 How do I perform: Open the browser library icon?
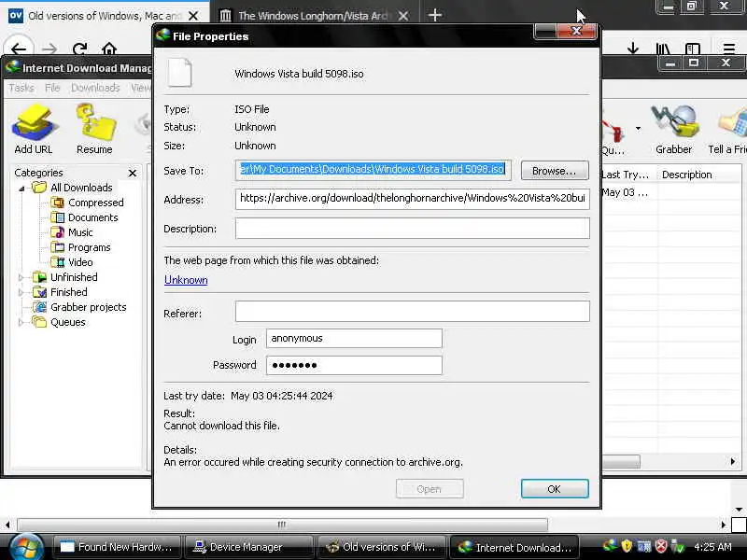pyautogui.click(x=663, y=49)
